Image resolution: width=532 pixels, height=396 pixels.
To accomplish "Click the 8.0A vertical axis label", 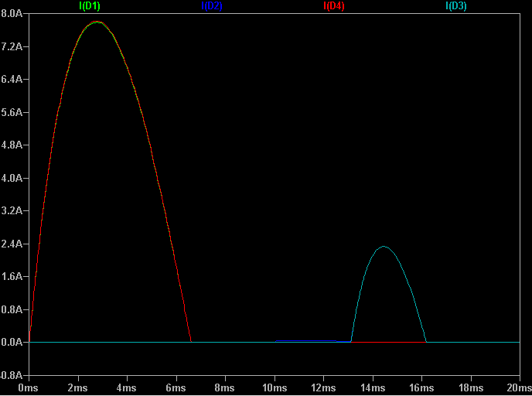I will [12, 14].
